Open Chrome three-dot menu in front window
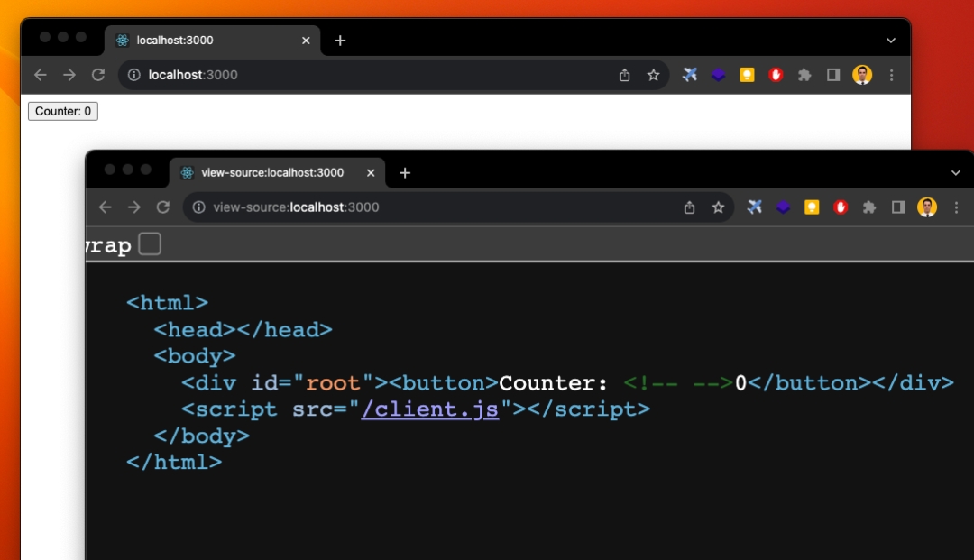This screenshot has width=974, height=560. (x=956, y=207)
